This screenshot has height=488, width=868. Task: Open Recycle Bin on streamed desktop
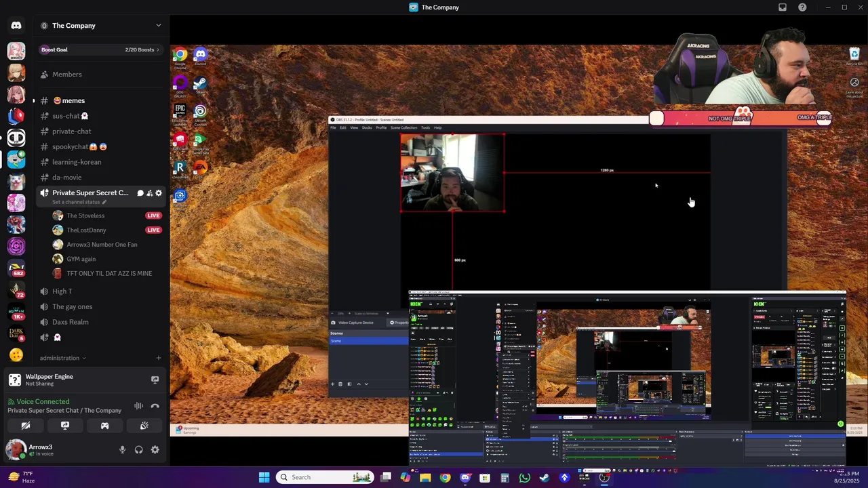854,56
